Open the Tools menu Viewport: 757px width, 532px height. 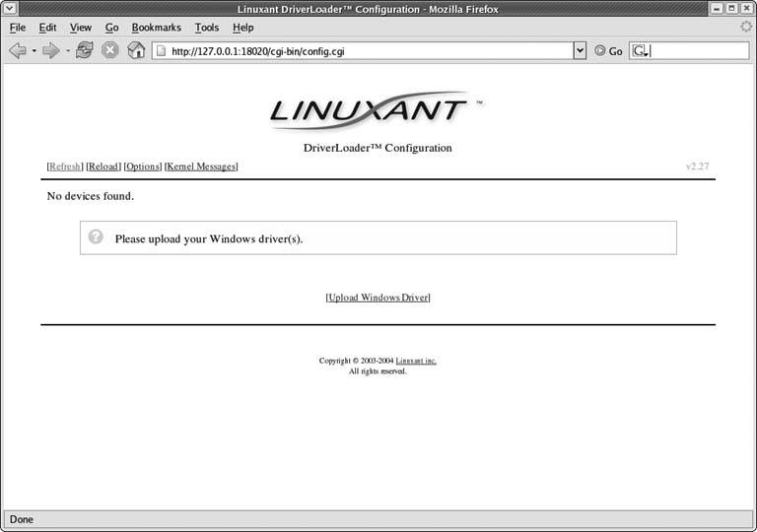(207, 28)
